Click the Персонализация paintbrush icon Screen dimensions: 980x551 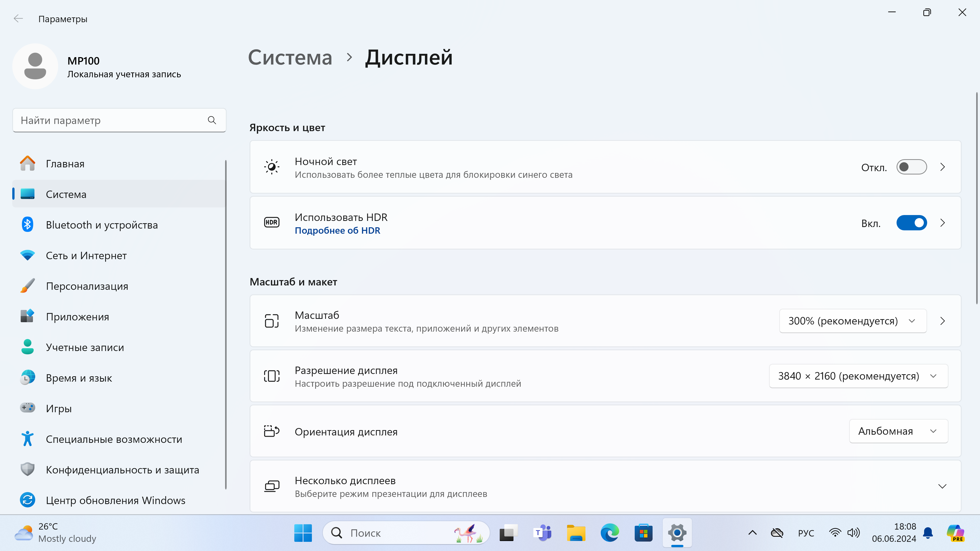27,286
